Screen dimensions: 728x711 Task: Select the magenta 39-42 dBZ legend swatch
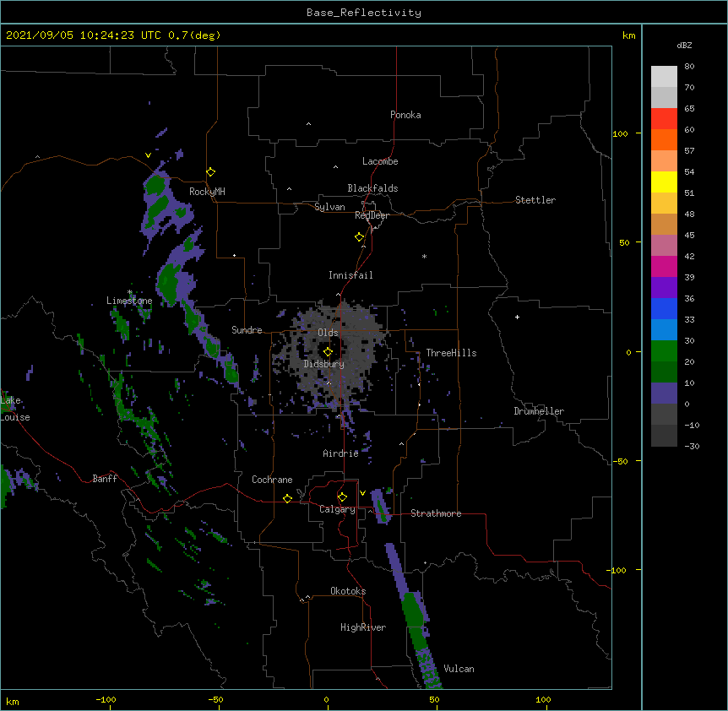click(x=664, y=266)
